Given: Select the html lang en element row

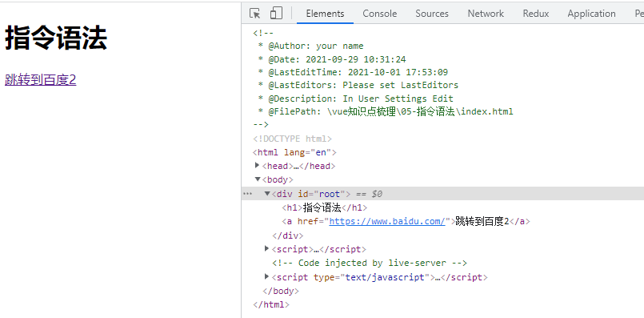Looking at the screenshot, I should pyautogui.click(x=294, y=153).
